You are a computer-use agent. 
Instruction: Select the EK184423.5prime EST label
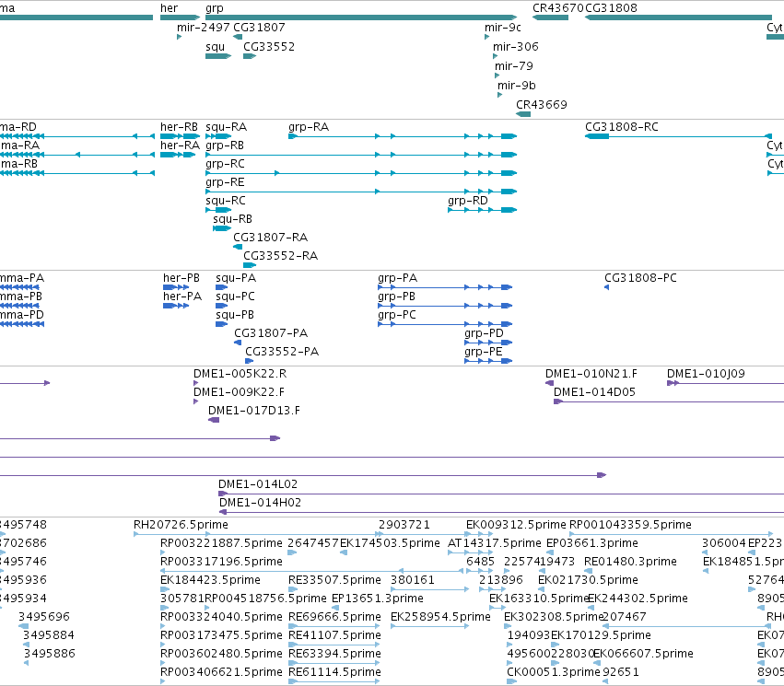click(x=210, y=580)
